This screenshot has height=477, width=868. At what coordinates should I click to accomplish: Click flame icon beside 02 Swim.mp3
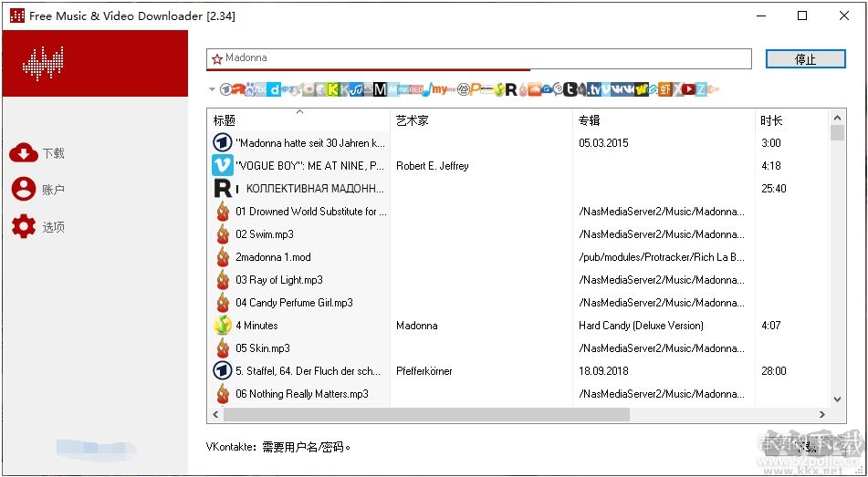point(223,234)
